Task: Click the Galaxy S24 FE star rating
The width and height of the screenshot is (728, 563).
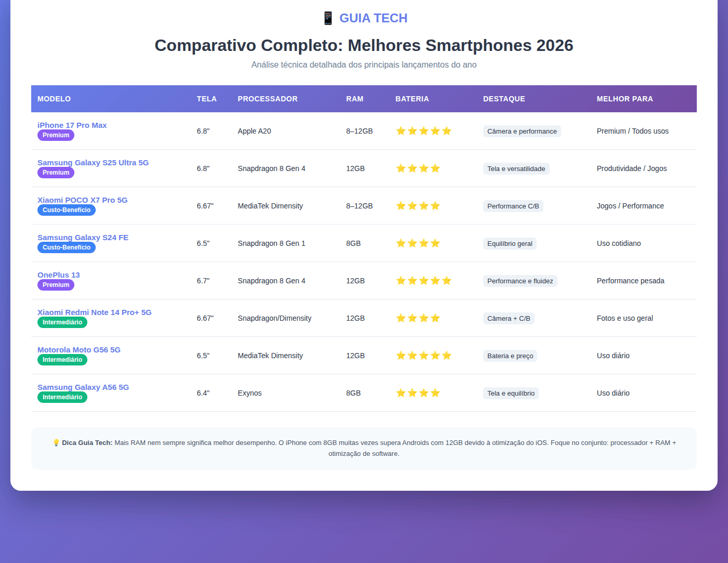Action: click(418, 243)
